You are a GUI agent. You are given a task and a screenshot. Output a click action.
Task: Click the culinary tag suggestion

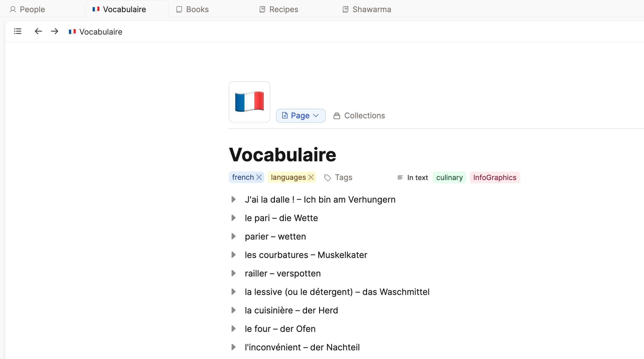click(449, 177)
